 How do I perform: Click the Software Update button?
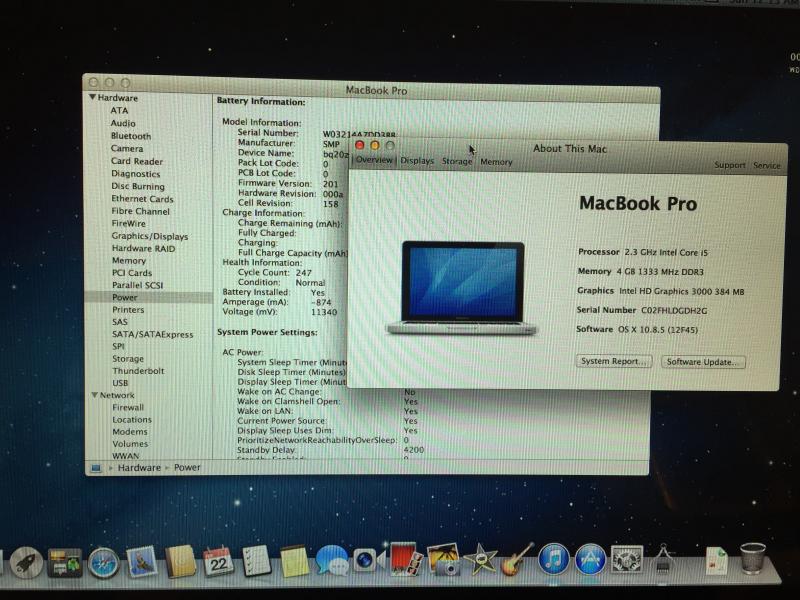pos(703,362)
